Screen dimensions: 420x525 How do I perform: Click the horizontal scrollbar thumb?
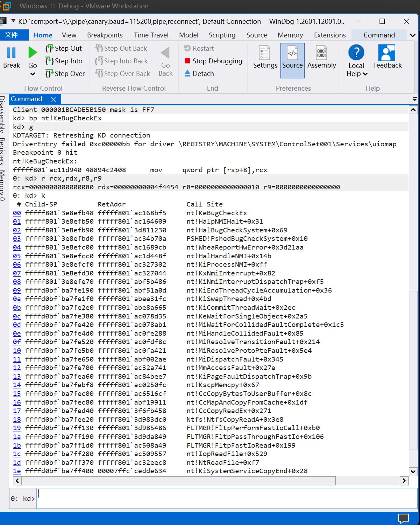(179, 481)
